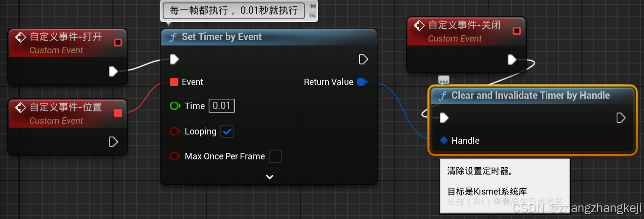This screenshot has width=644, height=219.
Task: Select the 自定义事件-关闭 node title
Action: pyautogui.click(x=464, y=25)
